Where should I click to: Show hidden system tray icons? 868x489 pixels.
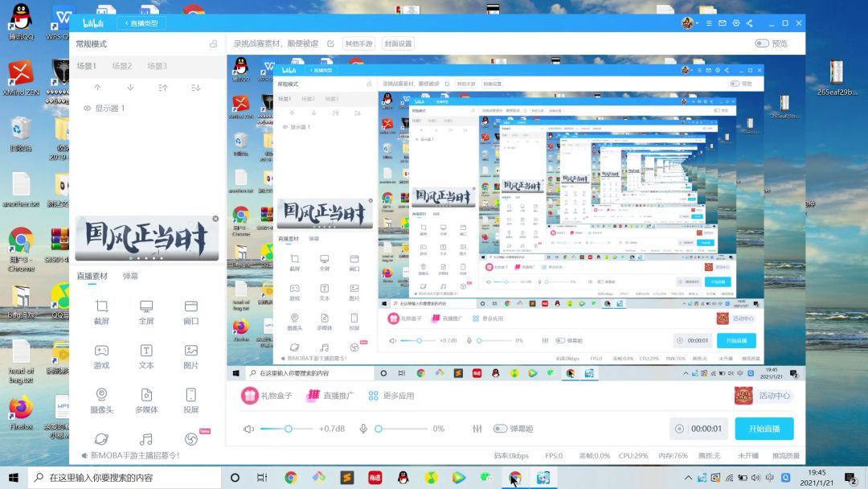tap(688, 478)
